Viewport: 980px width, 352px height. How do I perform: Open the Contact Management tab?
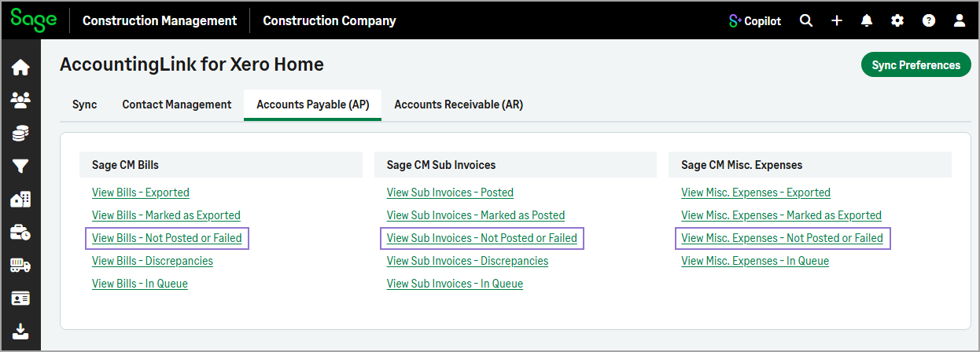coord(177,104)
